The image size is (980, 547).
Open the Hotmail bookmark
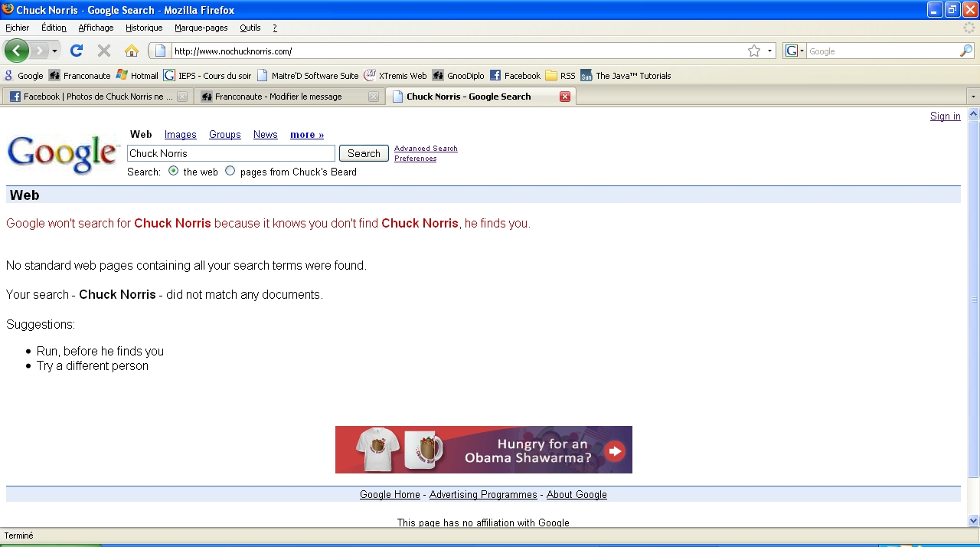tap(137, 76)
